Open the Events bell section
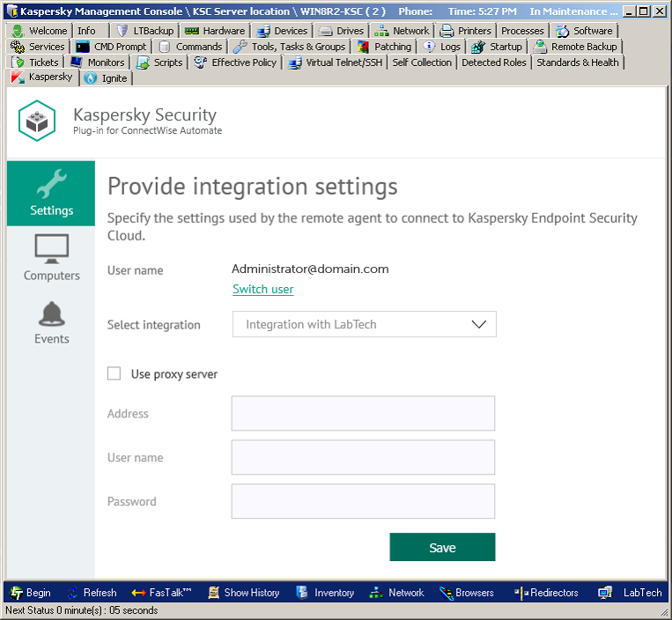Screen dimensions: 672x620 coord(51,322)
